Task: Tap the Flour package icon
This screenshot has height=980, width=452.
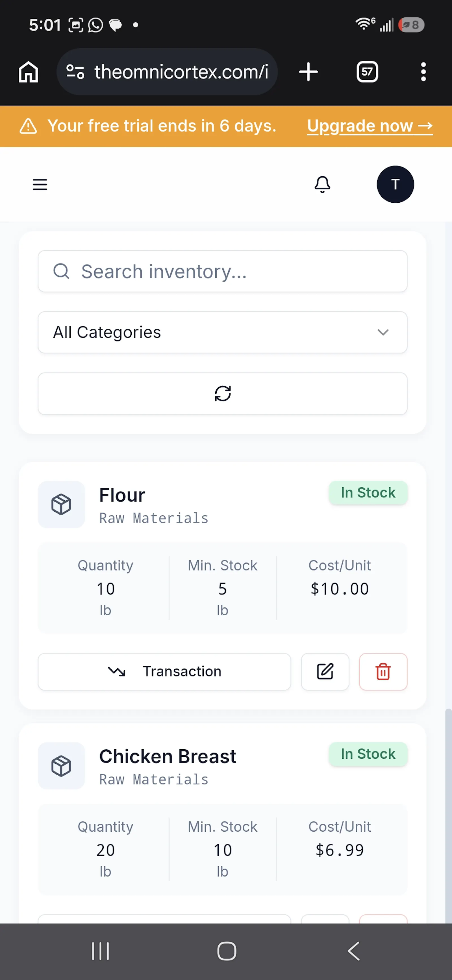Action: (61, 505)
